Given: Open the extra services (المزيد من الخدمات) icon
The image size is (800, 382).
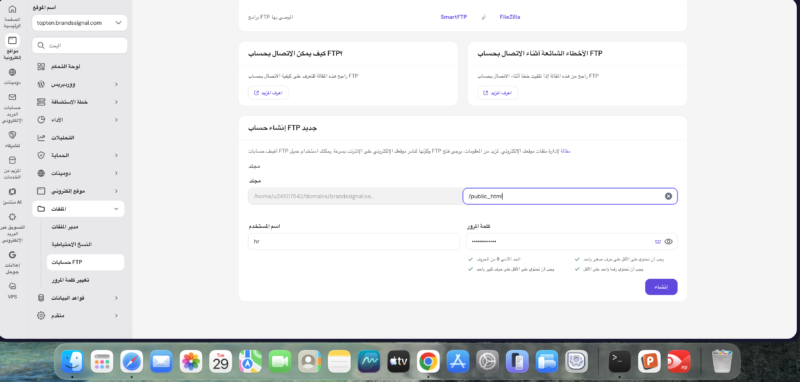Looking at the screenshot, I should coord(13,161).
